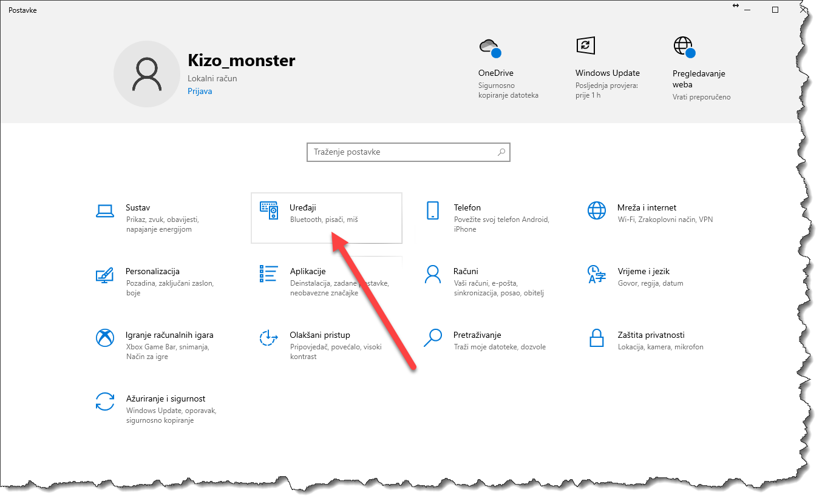Viewport: 825px width, 504px height.
Task: Click the Xbox gaming icon
Action: click(x=105, y=338)
